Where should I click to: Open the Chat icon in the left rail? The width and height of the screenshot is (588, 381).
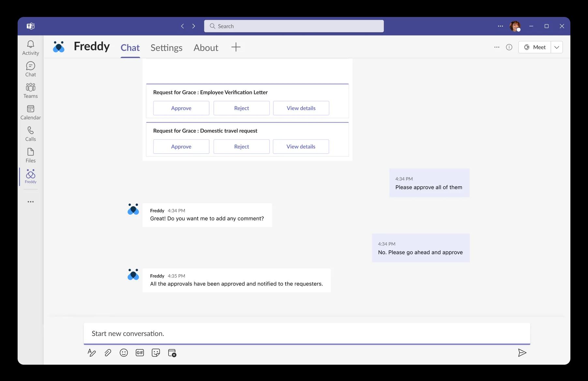click(31, 69)
